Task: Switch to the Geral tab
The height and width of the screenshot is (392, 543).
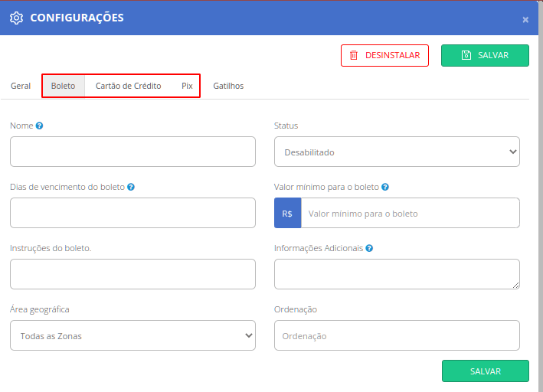Action: pyautogui.click(x=21, y=86)
